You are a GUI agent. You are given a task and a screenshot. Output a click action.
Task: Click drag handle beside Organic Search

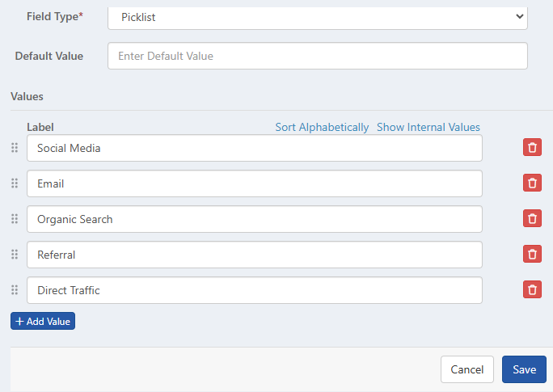(15, 219)
